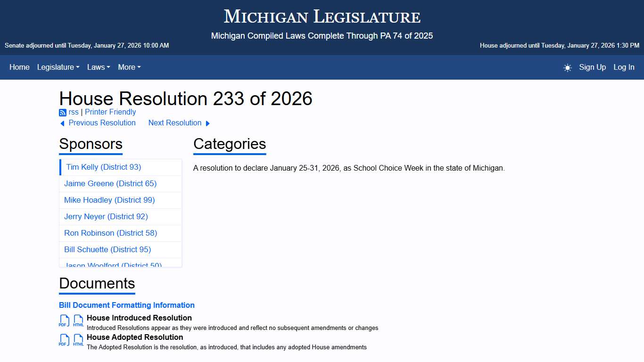644x362 pixels.
Task: View sponsor Tim Kelly District 93
Action: click(x=103, y=167)
